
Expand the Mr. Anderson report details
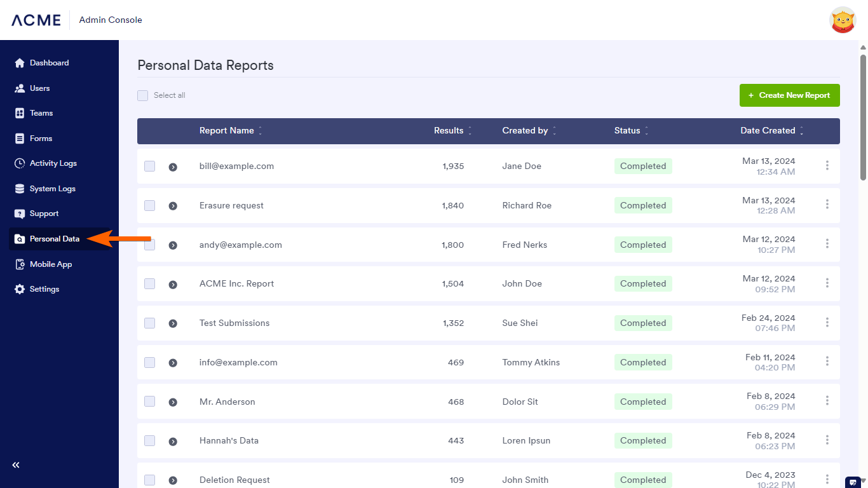(x=173, y=402)
